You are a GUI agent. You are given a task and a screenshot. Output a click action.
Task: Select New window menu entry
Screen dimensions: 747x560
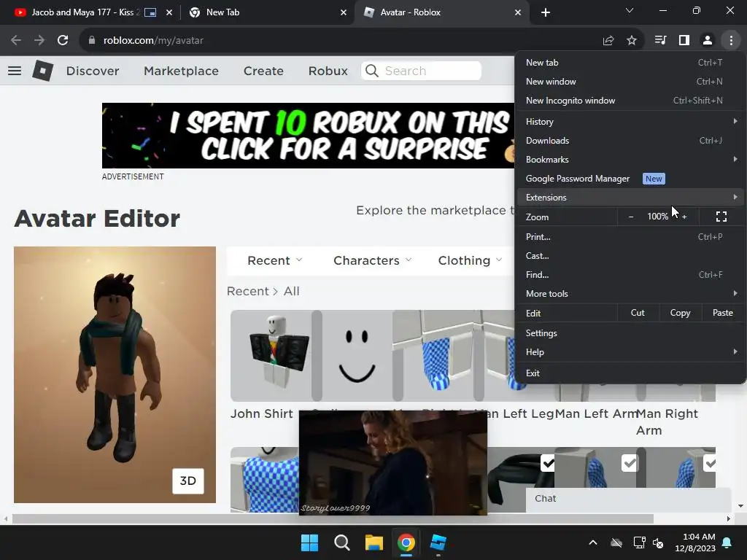(631, 82)
